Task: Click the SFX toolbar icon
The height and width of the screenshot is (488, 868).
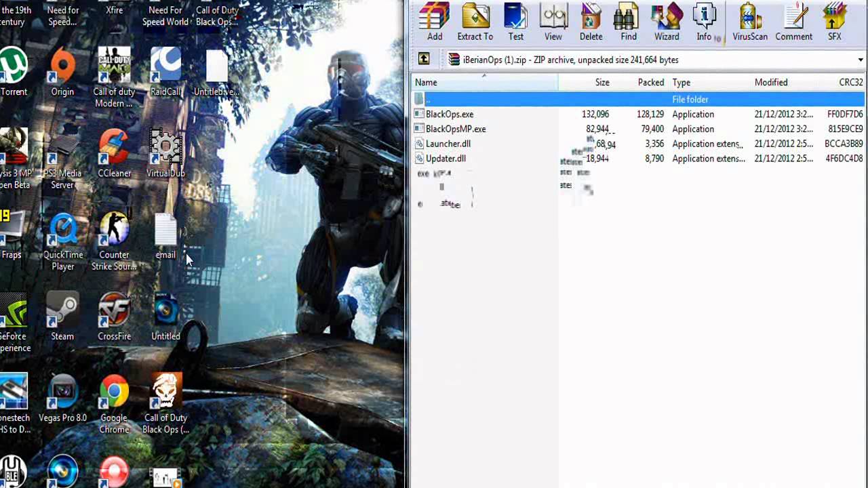Action: pyautogui.click(x=835, y=22)
